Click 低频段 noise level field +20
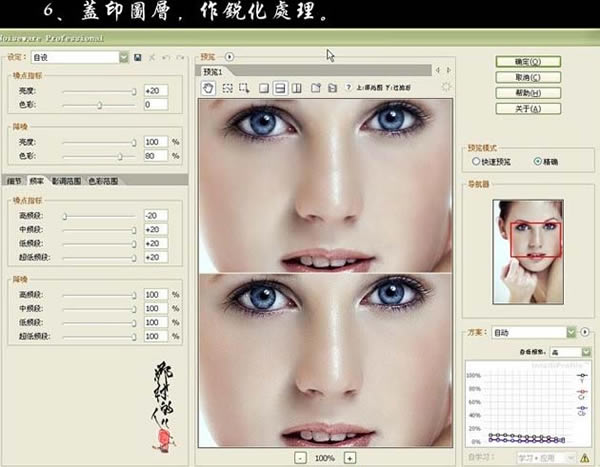 156,243
